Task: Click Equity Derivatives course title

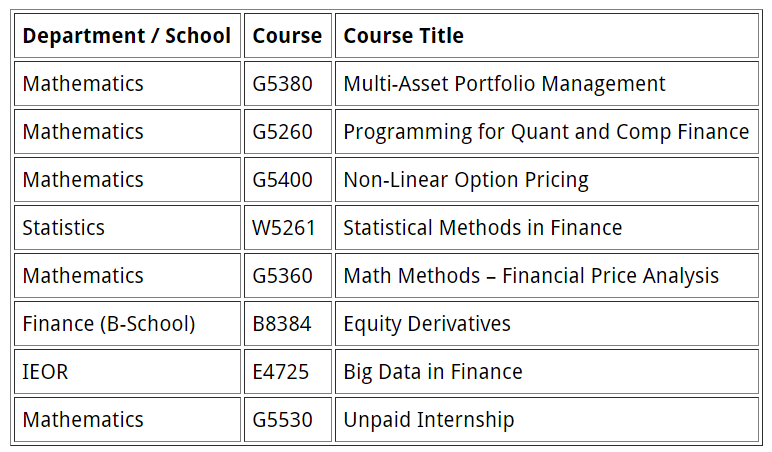Action: pyautogui.click(x=427, y=324)
